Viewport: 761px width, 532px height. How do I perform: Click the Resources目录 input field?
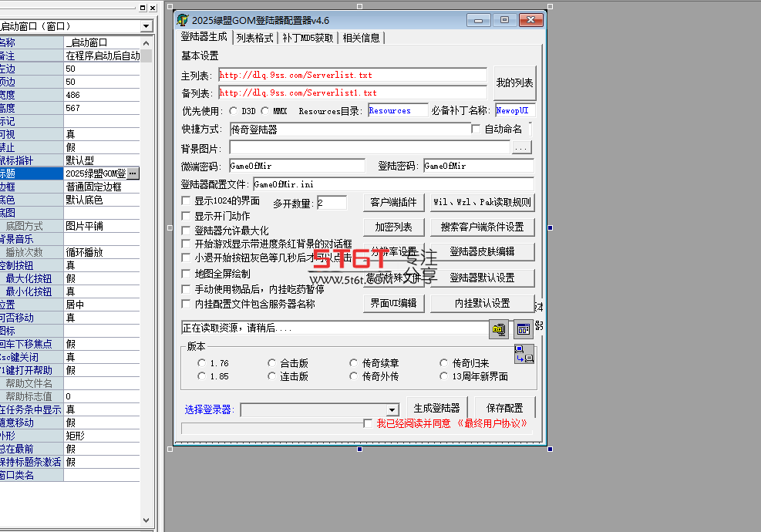[398, 111]
